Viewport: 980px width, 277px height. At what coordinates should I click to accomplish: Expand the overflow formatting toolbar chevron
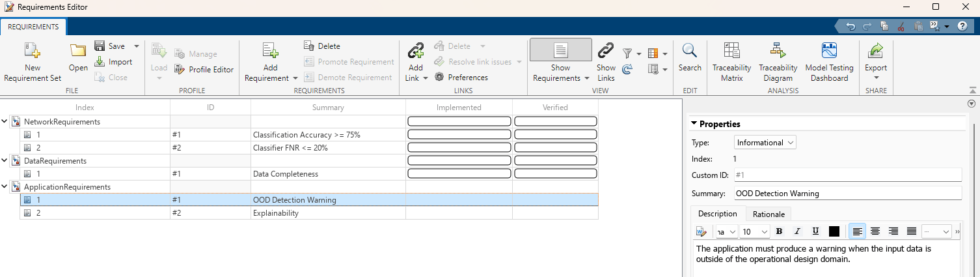click(957, 231)
